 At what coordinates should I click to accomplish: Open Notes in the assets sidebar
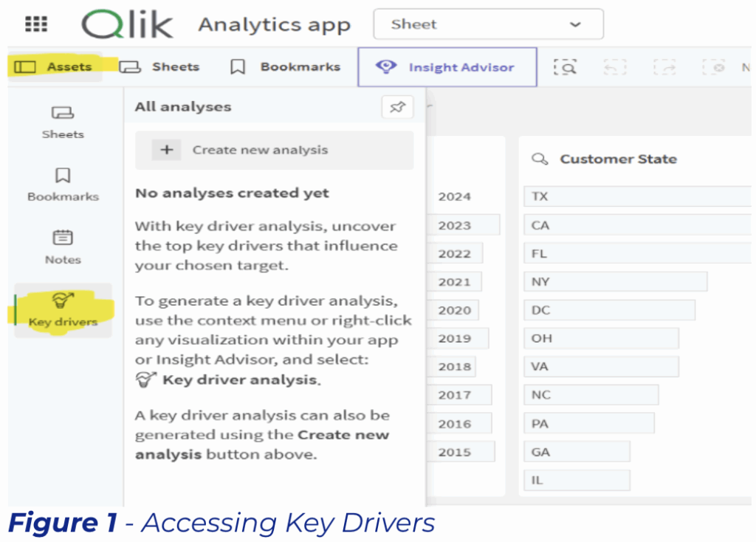click(x=63, y=247)
